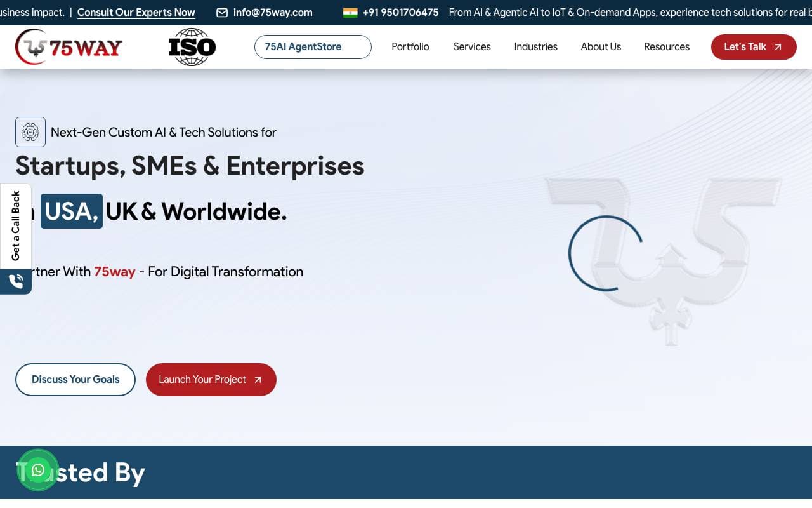Follow the Consult Our Experts Now link
The width and height of the screenshot is (812, 508).
tap(136, 13)
